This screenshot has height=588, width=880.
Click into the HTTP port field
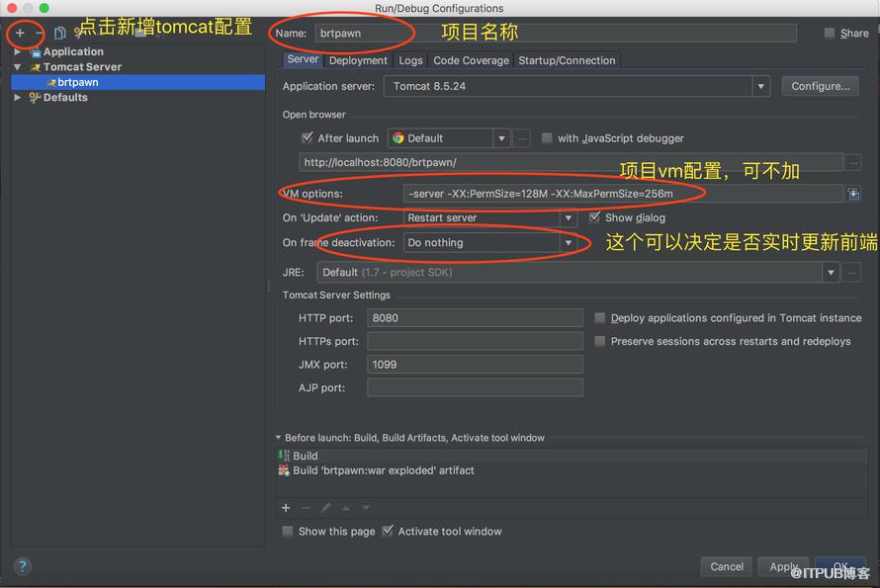(x=475, y=318)
